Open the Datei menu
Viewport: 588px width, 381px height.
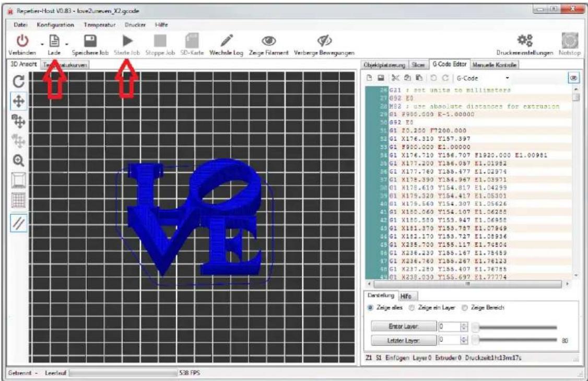(x=20, y=25)
